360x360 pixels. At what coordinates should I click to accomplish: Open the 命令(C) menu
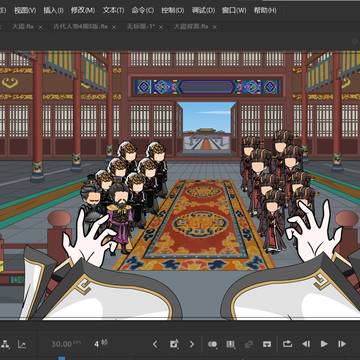click(143, 10)
